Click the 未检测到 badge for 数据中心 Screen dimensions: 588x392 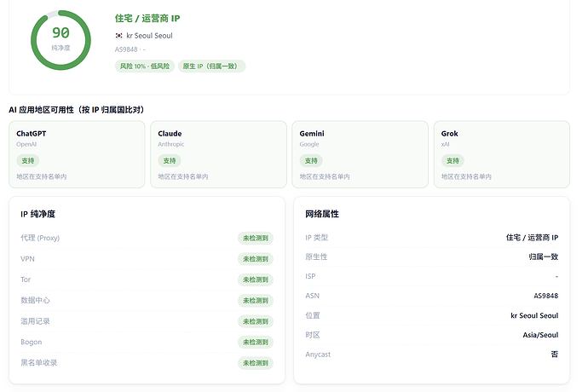256,301
